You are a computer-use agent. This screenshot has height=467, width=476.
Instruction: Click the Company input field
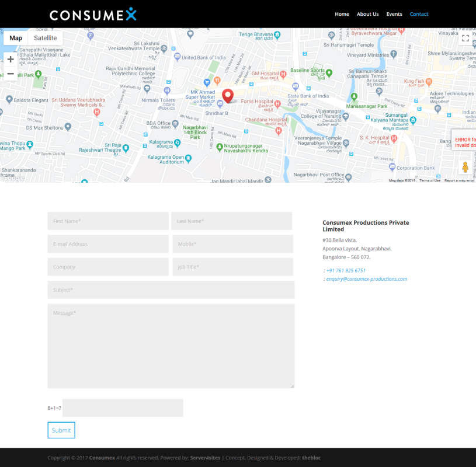pyautogui.click(x=108, y=267)
